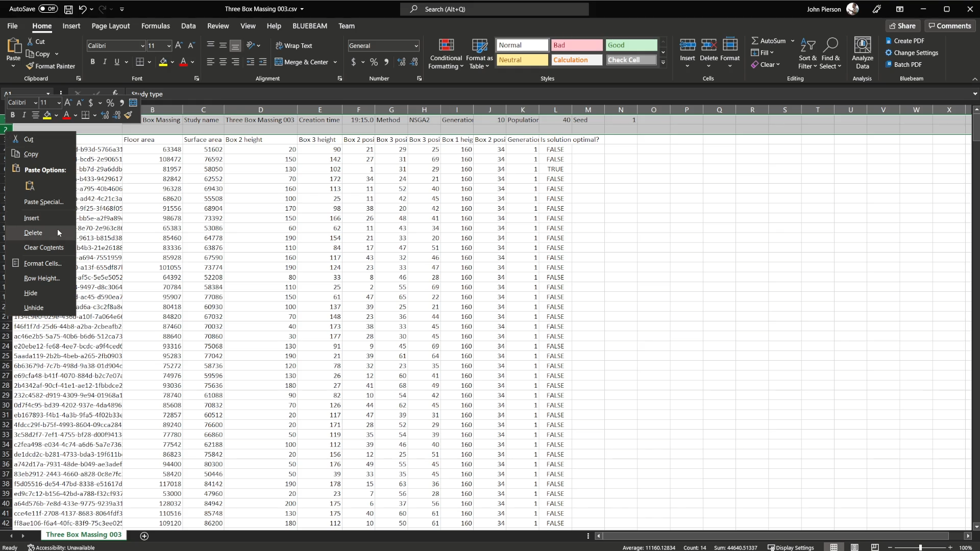Click the Share button
980x551 pixels.
[x=902, y=26]
